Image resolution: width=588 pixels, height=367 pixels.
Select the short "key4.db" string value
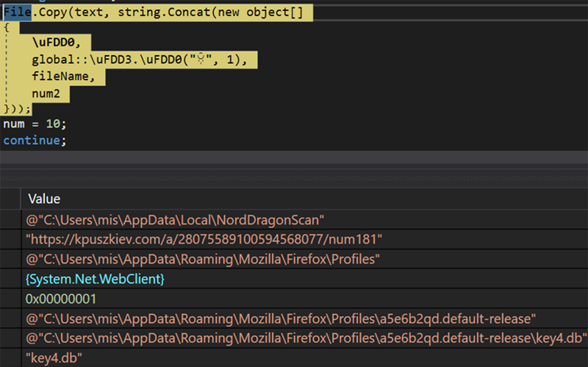click(56, 357)
